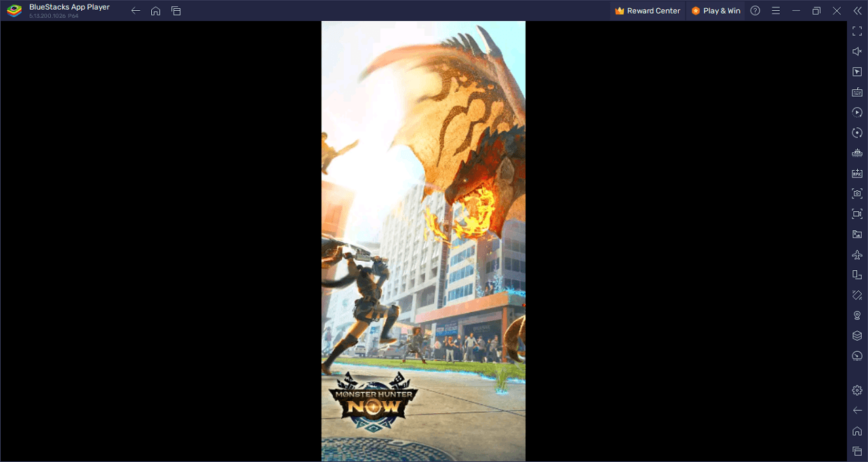The image size is (868, 462).
Task: Open recent apps from title bar
Action: (176, 11)
